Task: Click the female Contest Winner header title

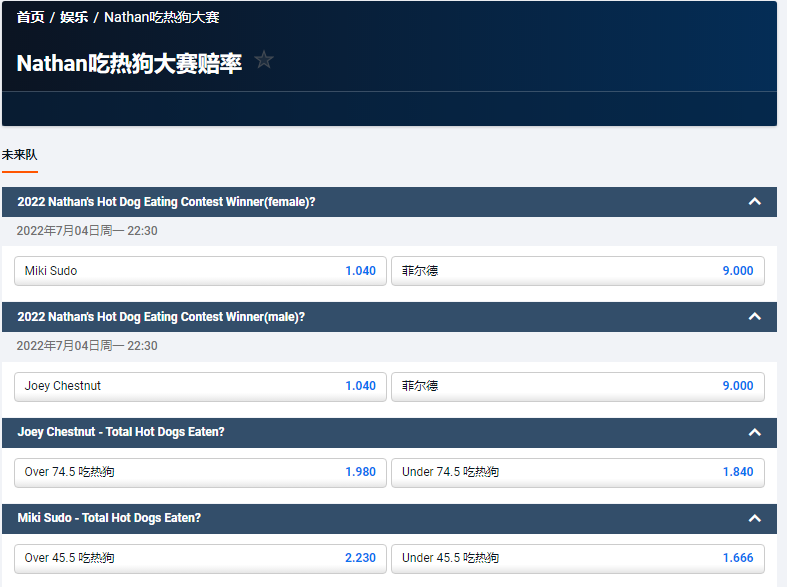Action: pyautogui.click(x=166, y=202)
